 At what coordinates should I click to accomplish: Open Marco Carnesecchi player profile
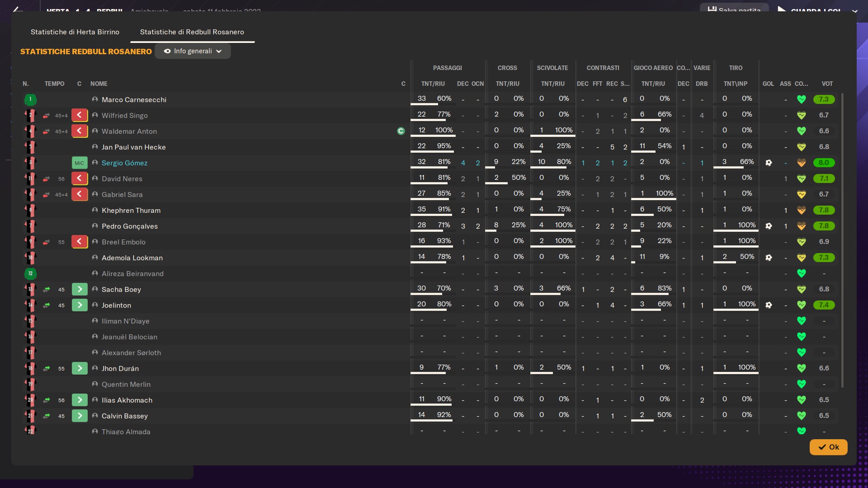(x=134, y=99)
